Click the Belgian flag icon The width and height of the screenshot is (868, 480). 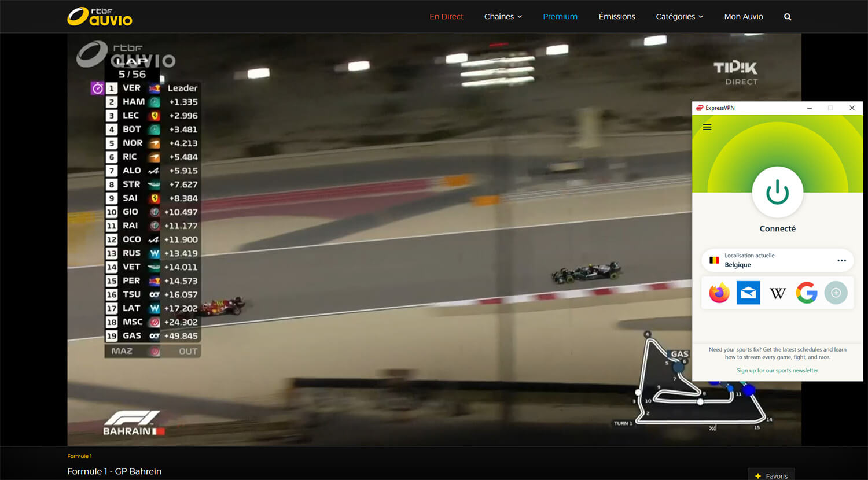(x=714, y=260)
